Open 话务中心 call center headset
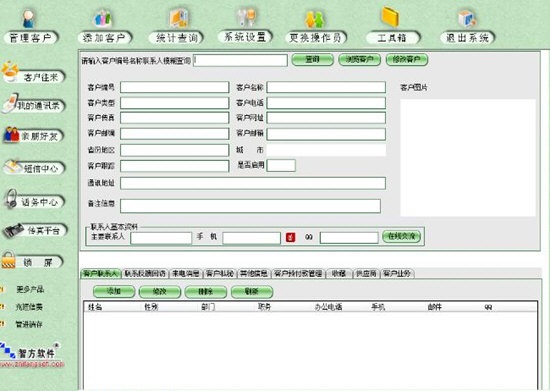This screenshot has width=550, height=391. coord(34,200)
